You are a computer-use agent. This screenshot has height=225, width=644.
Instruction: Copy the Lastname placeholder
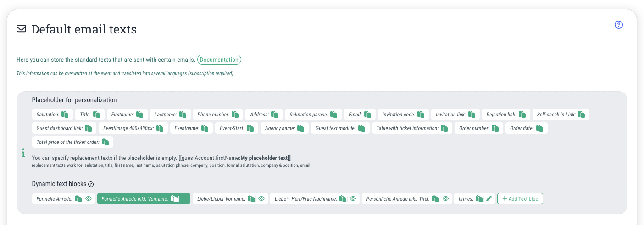click(x=183, y=115)
